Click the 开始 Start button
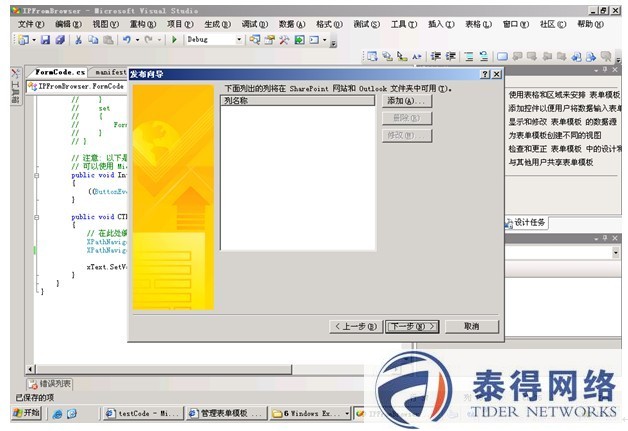The height and width of the screenshot is (431, 628). click(26, 413)
